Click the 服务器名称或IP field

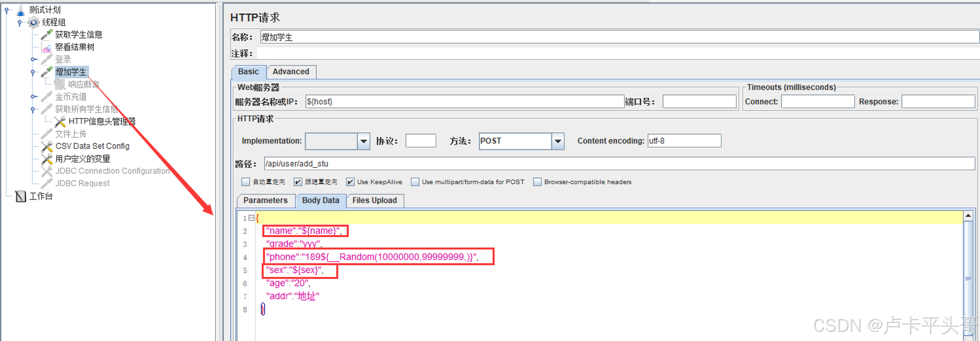pyautogui.click(x=464, y=102)
